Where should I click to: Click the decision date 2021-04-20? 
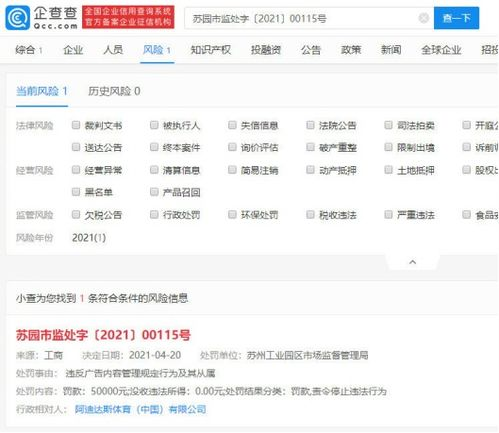155,355
